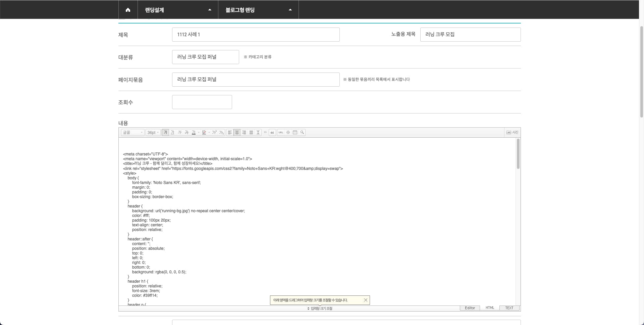Screen dimensions: 644x325
Task: Insert a blockquote in the editor
Action: point(272,133)
